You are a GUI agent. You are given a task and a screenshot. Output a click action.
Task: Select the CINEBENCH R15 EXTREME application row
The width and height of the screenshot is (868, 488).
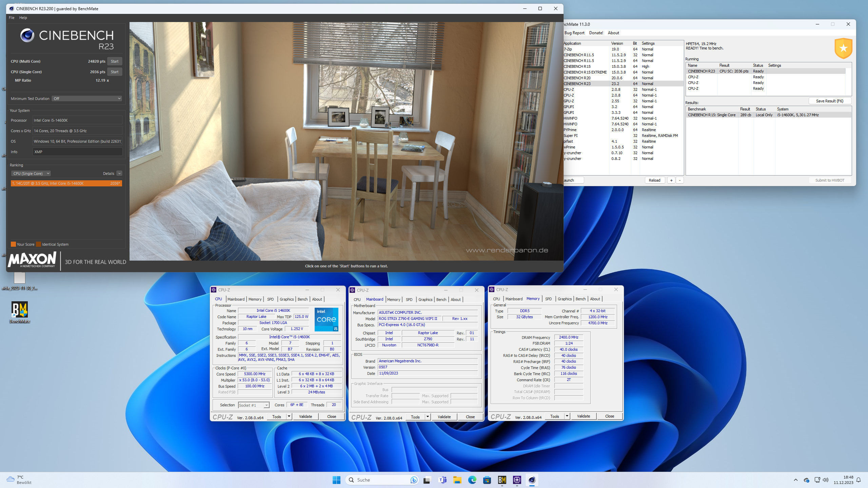click(x=585, y=72)
